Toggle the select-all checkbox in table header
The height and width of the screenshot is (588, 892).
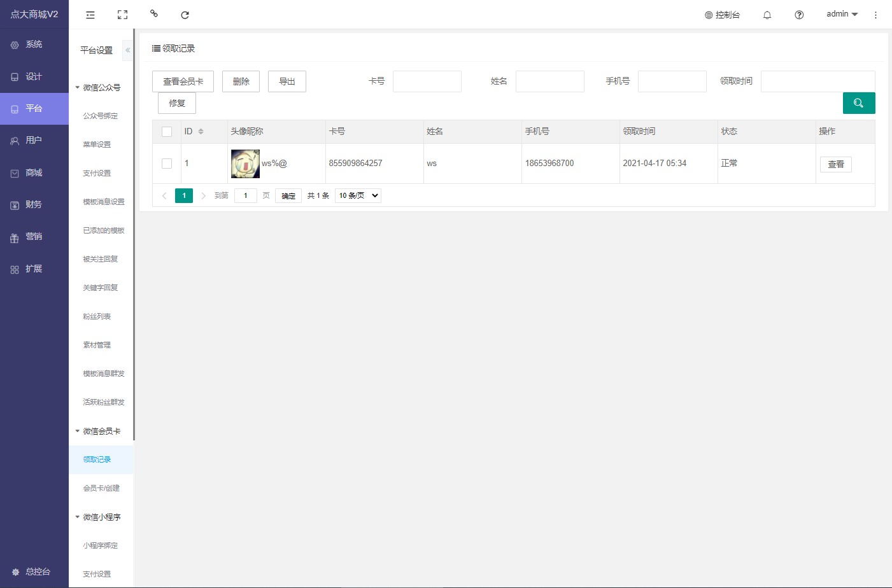point(167,132)
